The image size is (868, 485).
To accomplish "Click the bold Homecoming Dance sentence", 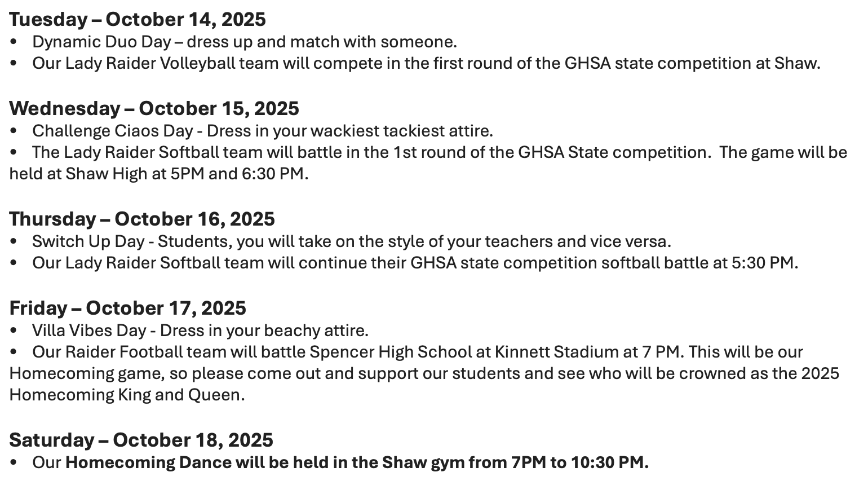I will (x=357, y=462).
